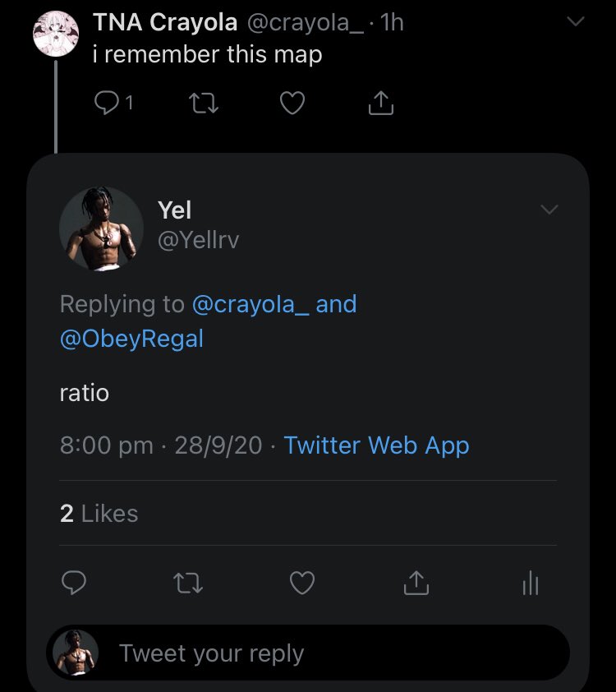Share the TNA Crayola tweet
The image size is (616, 692).
coord(381,103)
